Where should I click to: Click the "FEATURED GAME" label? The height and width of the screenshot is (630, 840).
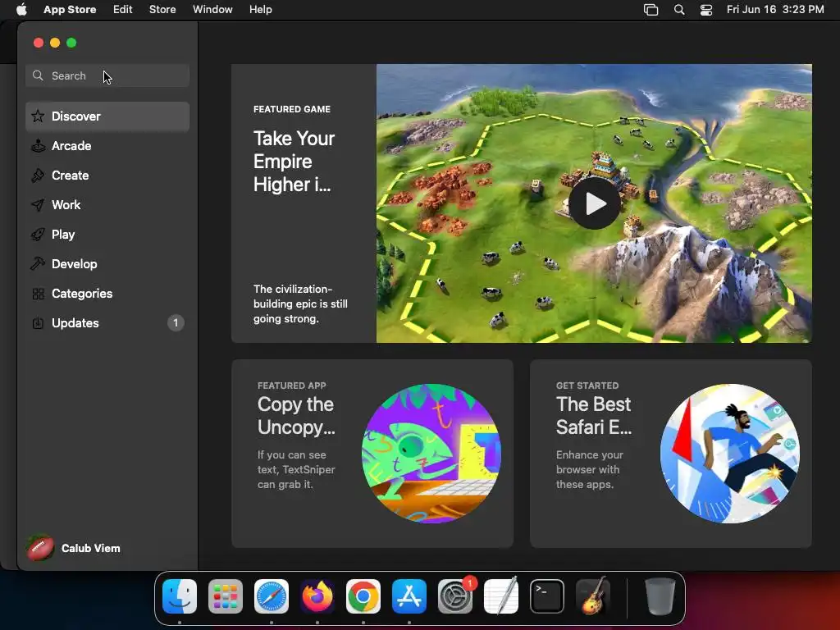point(292,109)
